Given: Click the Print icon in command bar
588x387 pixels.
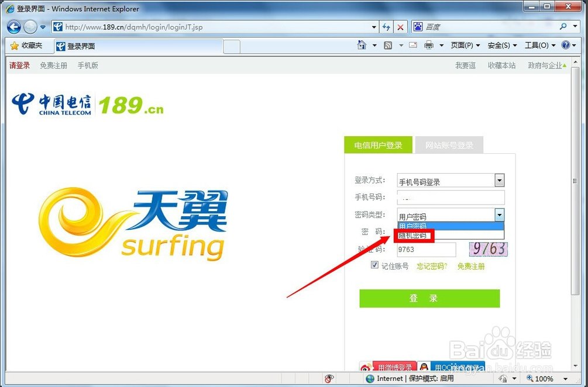Looking at the screenshot, I should [428, 46].
